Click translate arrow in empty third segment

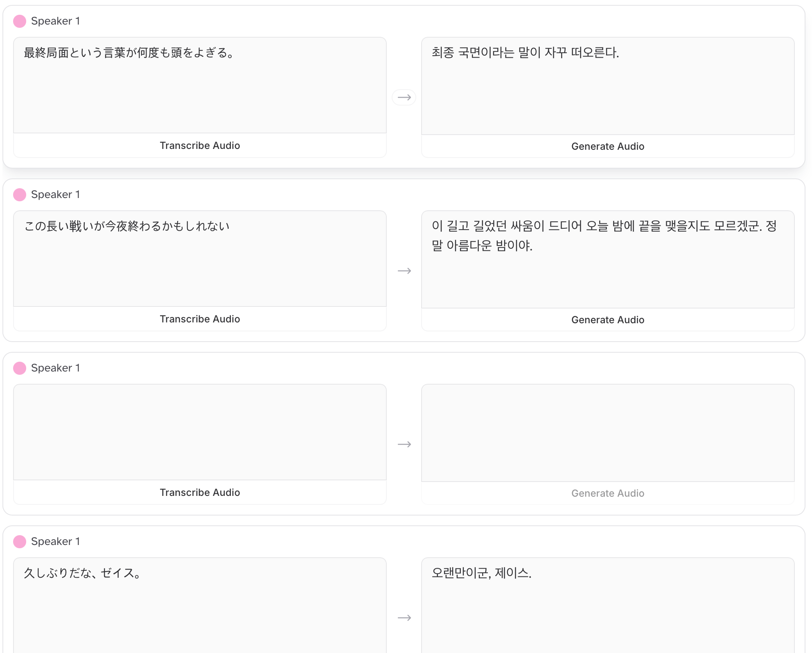(x=404, y=444)
